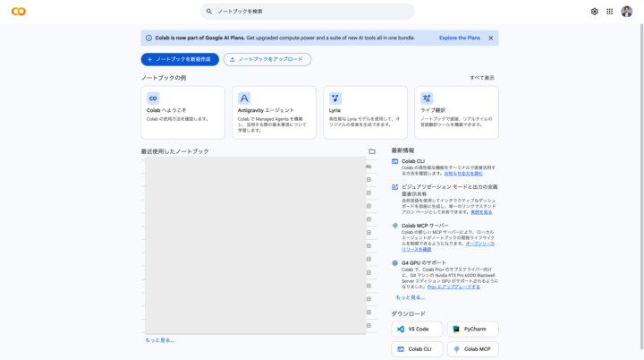644x360 pixels.
Task: Click the Colab MCP server news icon
Action: (x=394, y=226)
